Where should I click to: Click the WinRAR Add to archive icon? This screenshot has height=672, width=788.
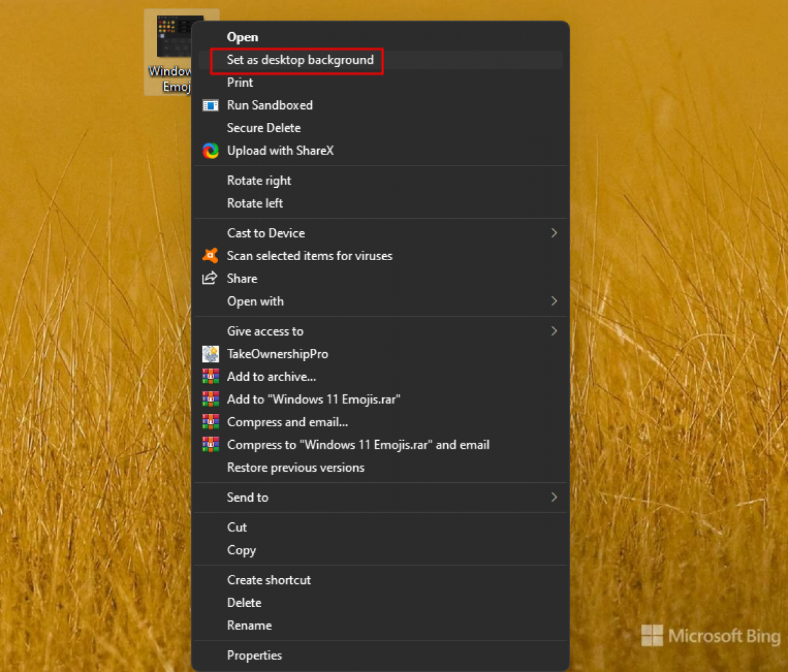(210, 376)
